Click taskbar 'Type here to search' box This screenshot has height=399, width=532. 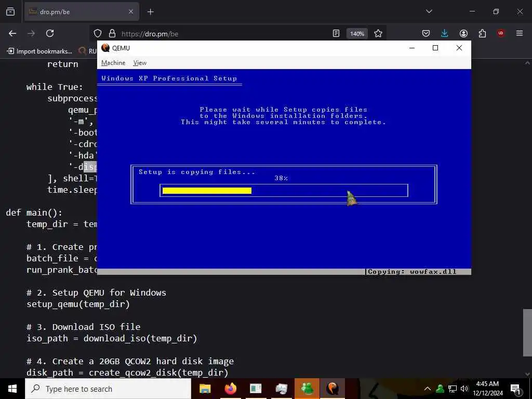pos(108,389)
